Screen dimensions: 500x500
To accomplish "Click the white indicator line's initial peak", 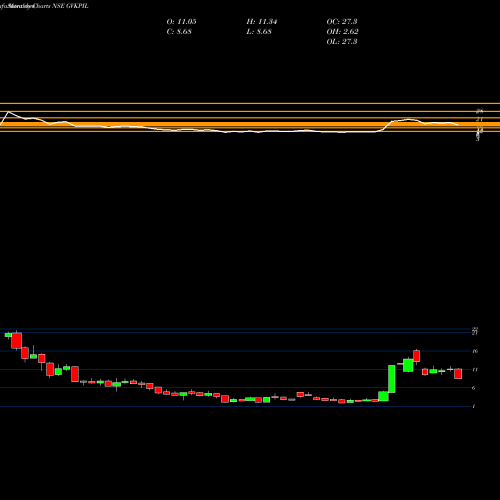I will click(8, 112).
